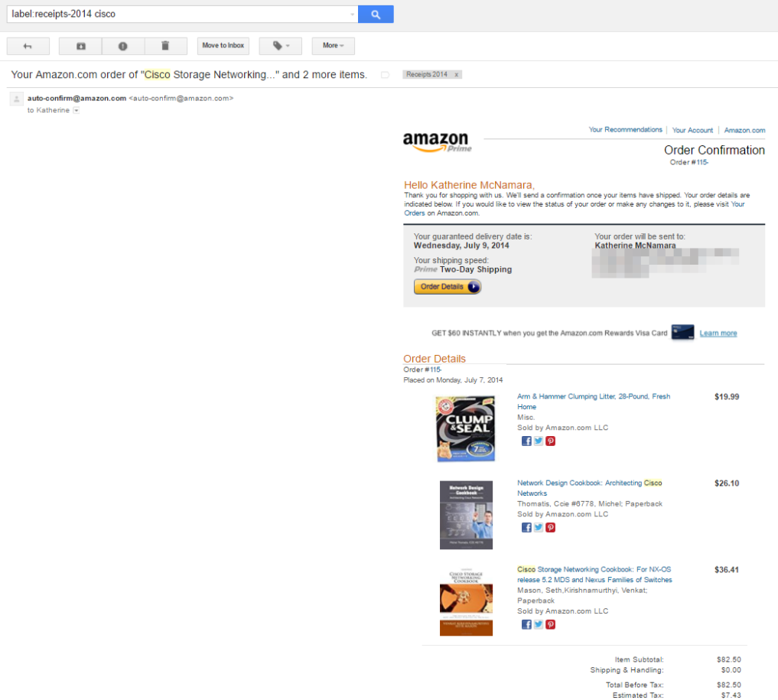Select the $36.41 price text
This screenshot has width=778, height=700.
727,569
